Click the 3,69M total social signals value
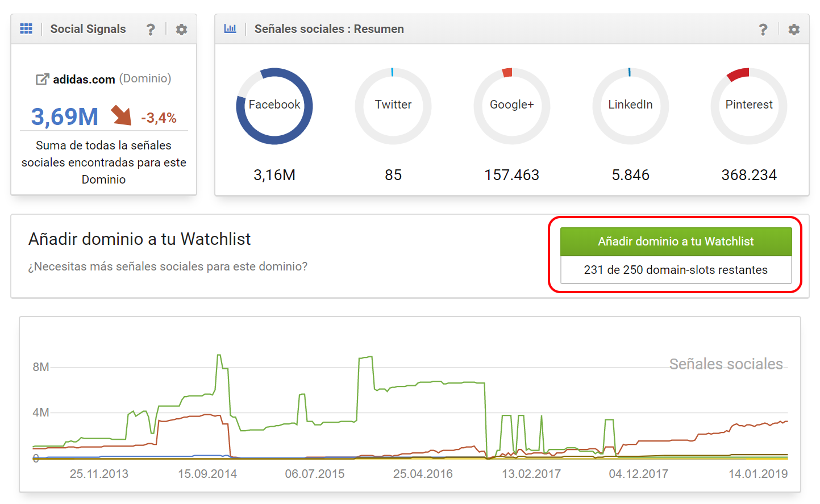This screenshot has height=504, width=820. point(65,117)
